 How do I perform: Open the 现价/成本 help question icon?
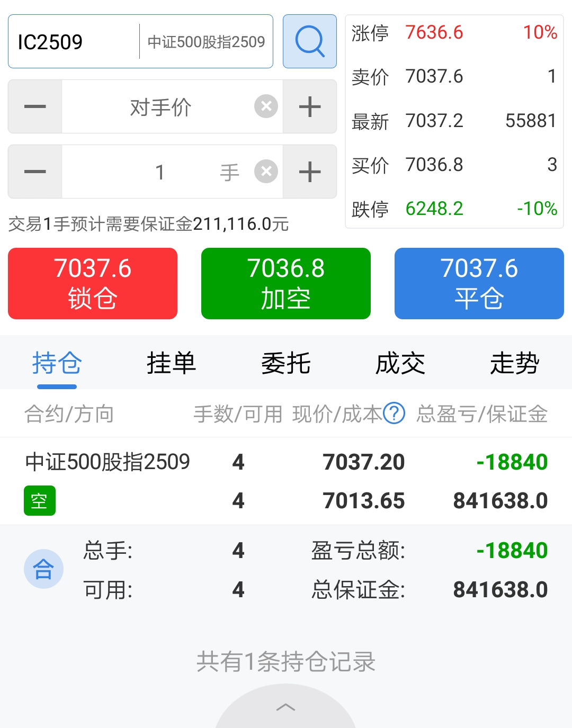click(x=394, y=414)
